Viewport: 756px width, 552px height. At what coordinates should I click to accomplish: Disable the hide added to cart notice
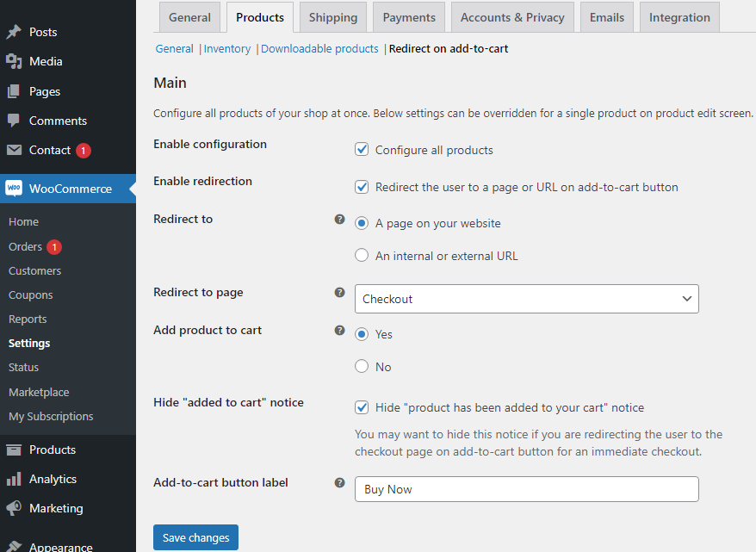[362, 407]
